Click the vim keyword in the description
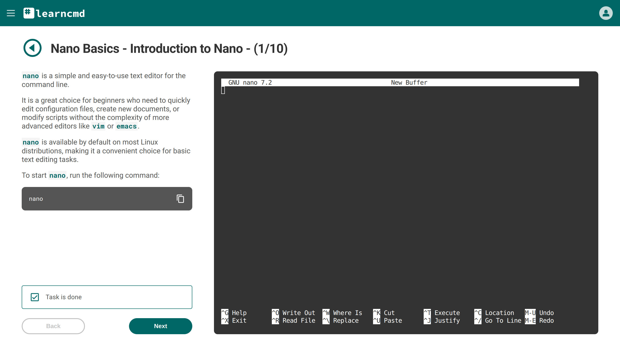 [99, 126]
